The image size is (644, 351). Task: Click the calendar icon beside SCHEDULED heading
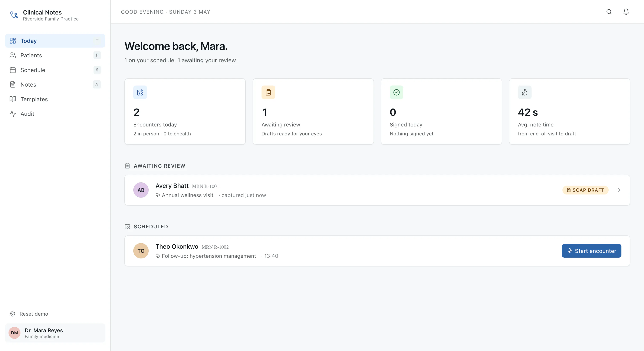127,227
